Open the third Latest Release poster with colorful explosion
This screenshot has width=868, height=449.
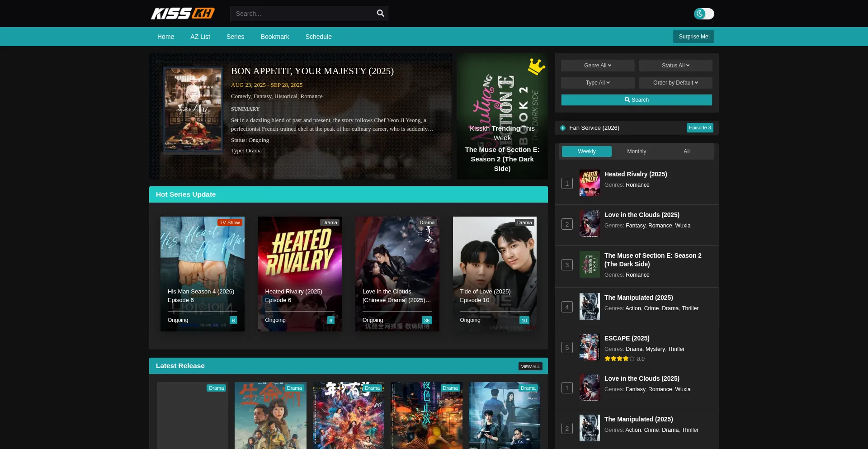pos(349,416)
